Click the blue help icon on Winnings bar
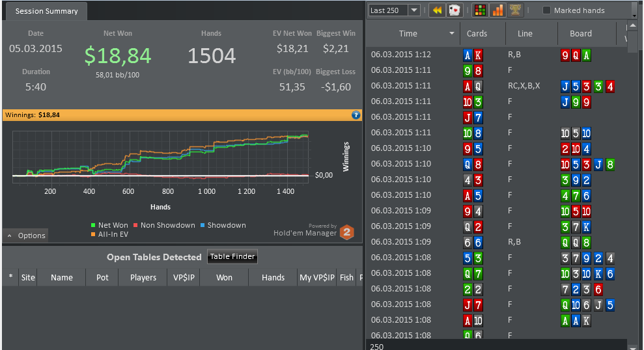This screenshot has width=644, height=350. coord(356,115)
